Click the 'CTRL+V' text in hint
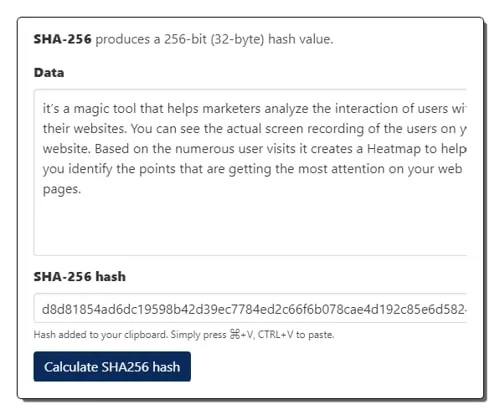This screenshot has height=415, width=500. point(276,334)
